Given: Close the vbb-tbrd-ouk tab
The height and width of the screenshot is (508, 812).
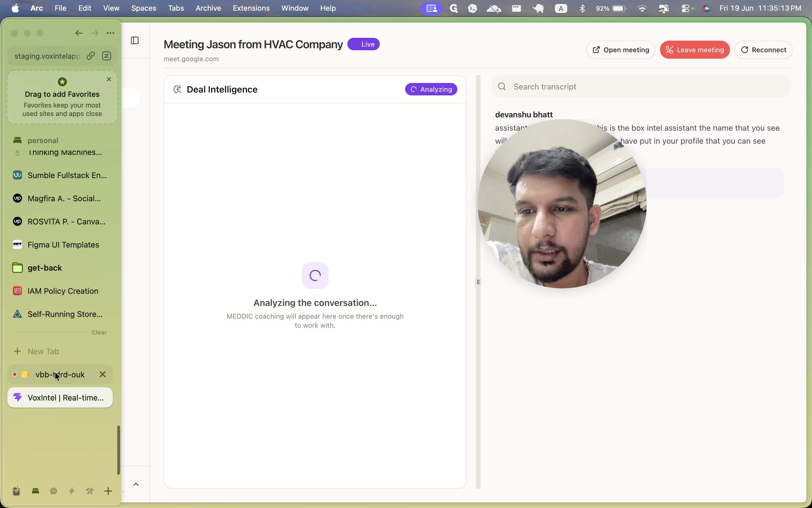Looking at the screenshot, I should point(103,374).
